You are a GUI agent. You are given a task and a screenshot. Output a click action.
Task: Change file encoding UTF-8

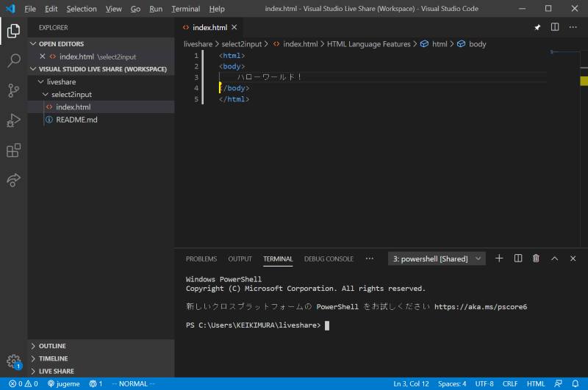(x=484, y=383)
